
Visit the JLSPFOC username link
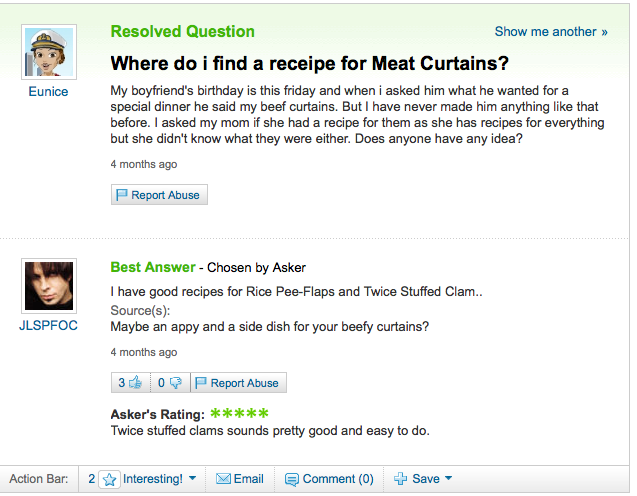pos(48,326)
